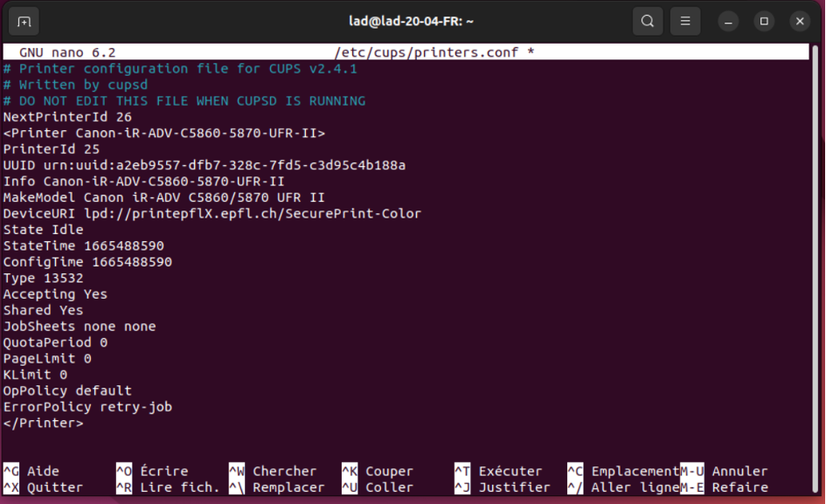Click the PrinterId 25 line
This screenshot has width=826, height=504.
click(x=51, y=149)
